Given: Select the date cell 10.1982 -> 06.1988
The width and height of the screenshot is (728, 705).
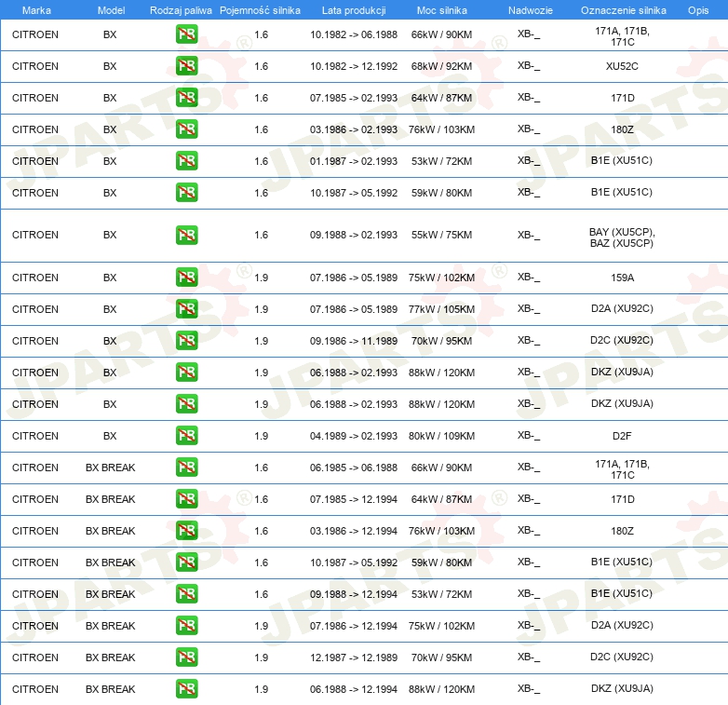Looking at the screenshot, I should point(354,34).
